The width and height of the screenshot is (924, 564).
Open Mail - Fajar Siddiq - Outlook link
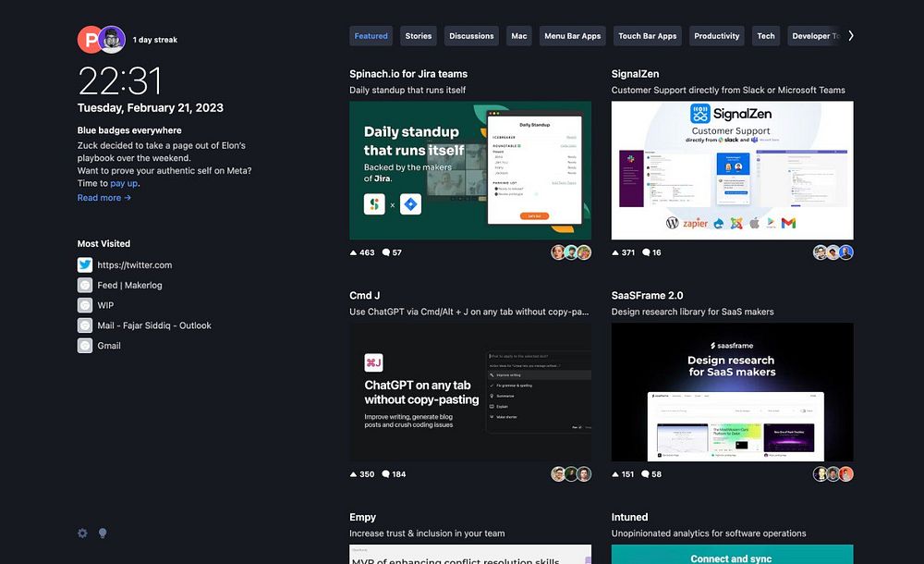(x=154, y=325)
